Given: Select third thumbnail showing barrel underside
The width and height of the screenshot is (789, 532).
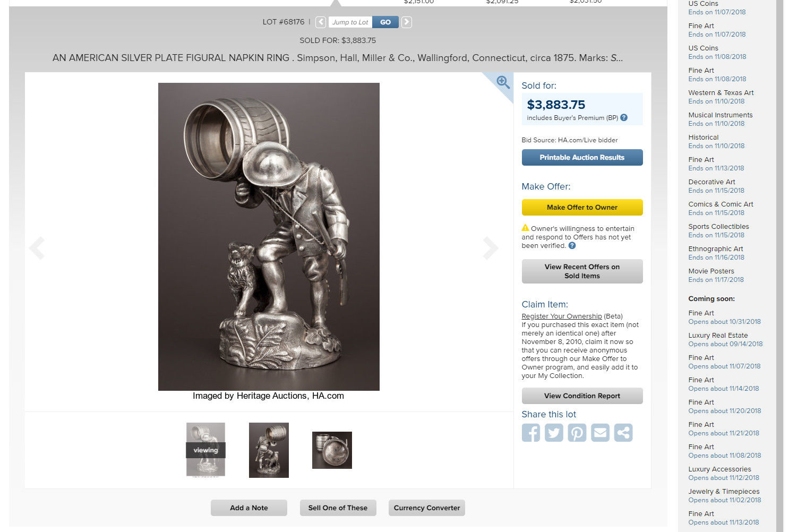Looking at the screenshot, I should click(x=332, y=450).
